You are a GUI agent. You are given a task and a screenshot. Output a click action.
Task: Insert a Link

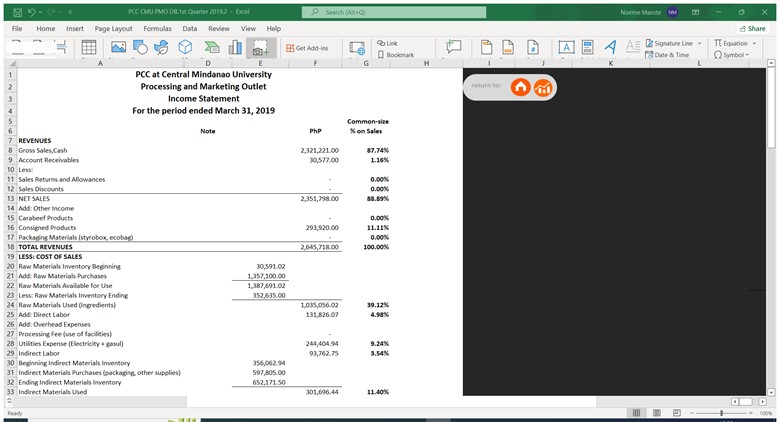click(x=387, y=43)
